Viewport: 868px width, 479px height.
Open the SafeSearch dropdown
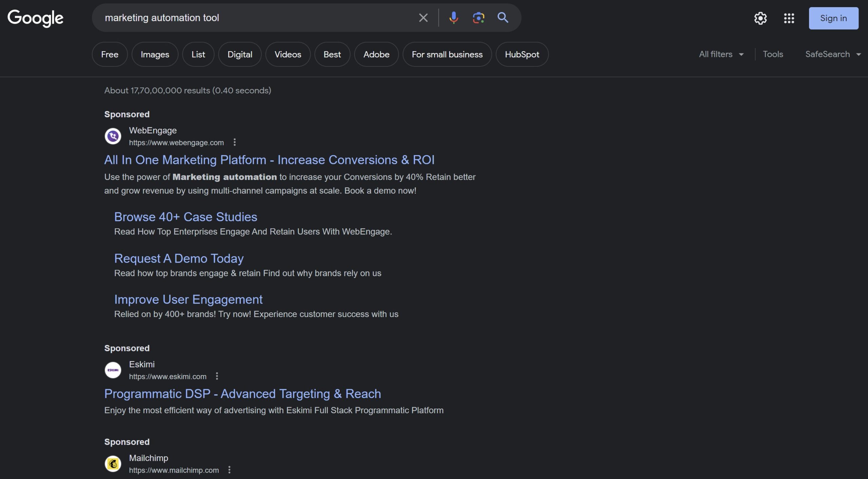click(832, 54)
